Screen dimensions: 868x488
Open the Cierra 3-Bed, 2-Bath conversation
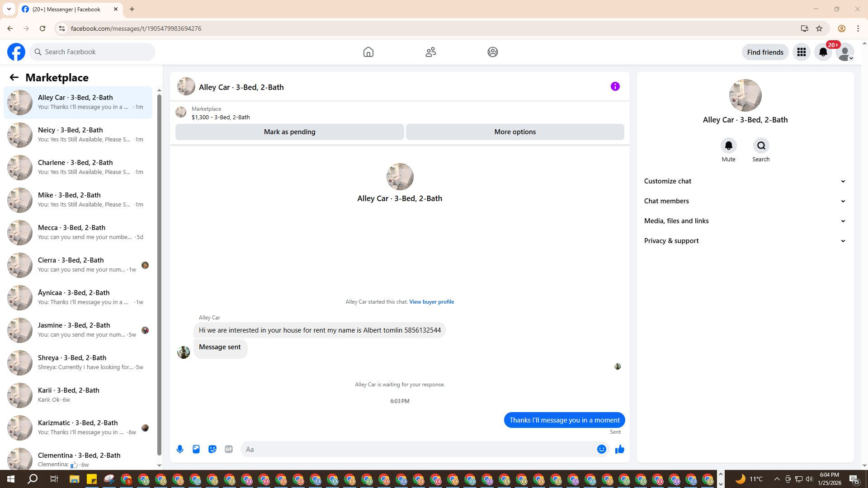pyautogui.click(x=78, y=265)
